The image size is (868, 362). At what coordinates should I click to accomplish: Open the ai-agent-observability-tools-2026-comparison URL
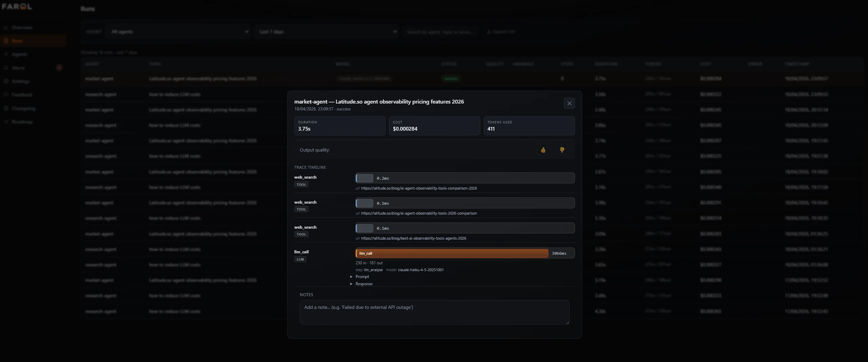click(x=419, y=213)
